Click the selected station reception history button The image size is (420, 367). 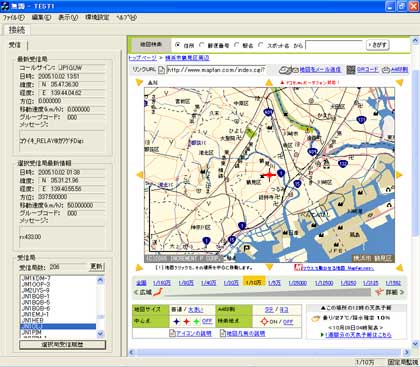(62, 345)
